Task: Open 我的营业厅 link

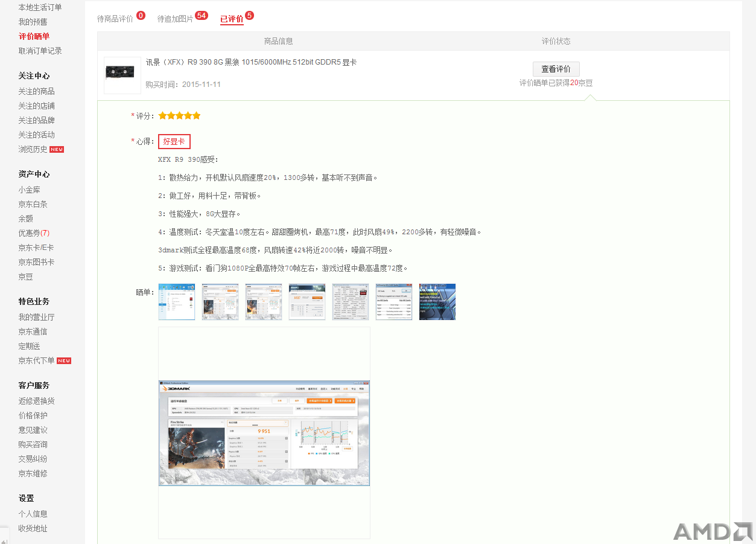Action: (36, 317)
